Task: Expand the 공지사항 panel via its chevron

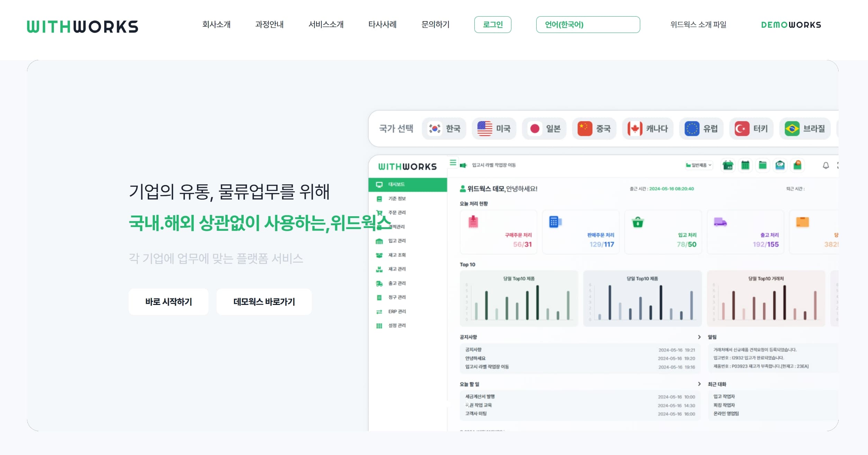Action: click(699, 337)
